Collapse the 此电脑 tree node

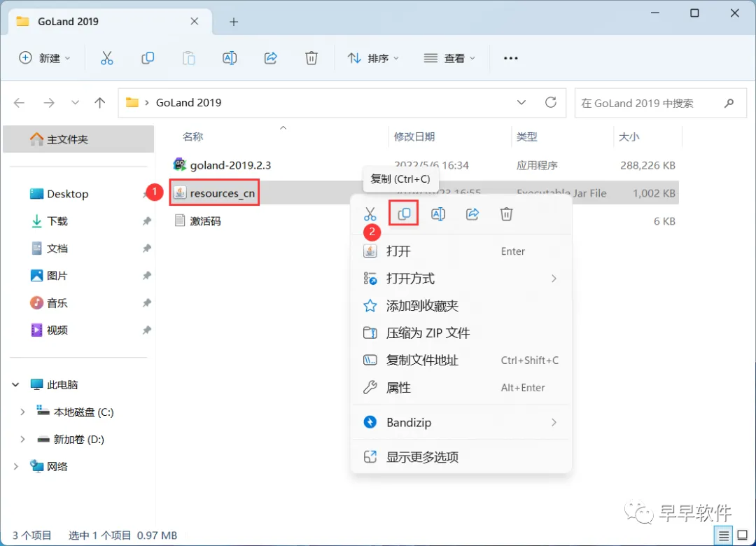(15, 384)
